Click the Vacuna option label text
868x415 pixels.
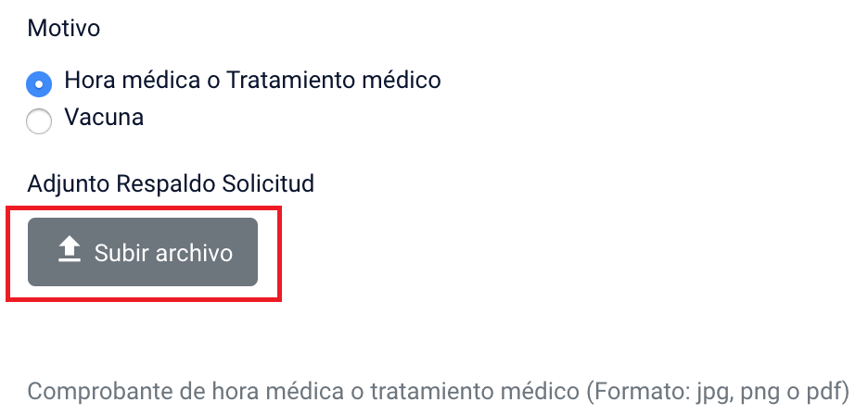coord(104,118)
